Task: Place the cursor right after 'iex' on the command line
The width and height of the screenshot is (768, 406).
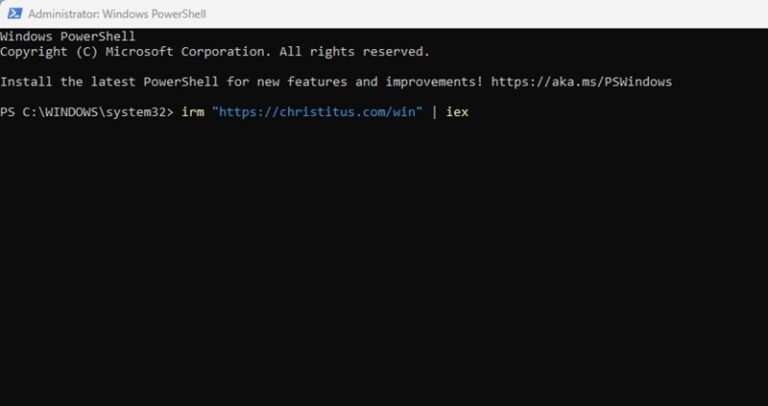Action: (x=470, y=112)
